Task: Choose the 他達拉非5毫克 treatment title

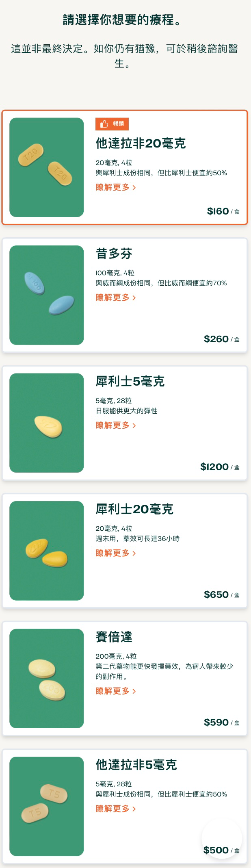Action: point(136,765)
